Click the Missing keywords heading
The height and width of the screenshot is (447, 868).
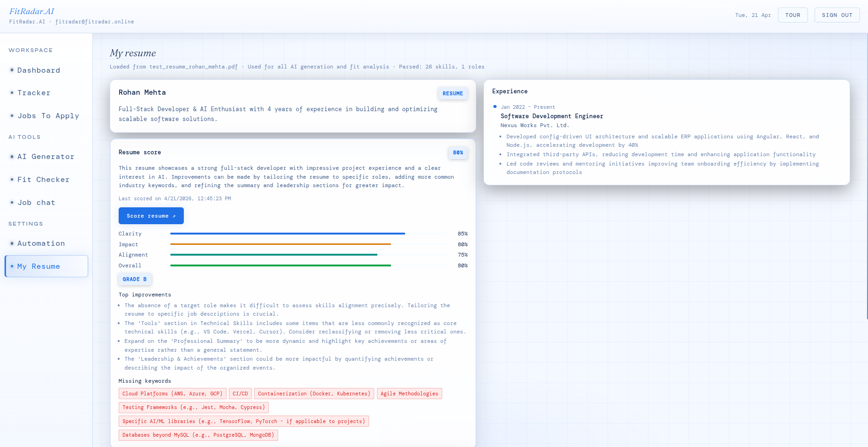145,381
